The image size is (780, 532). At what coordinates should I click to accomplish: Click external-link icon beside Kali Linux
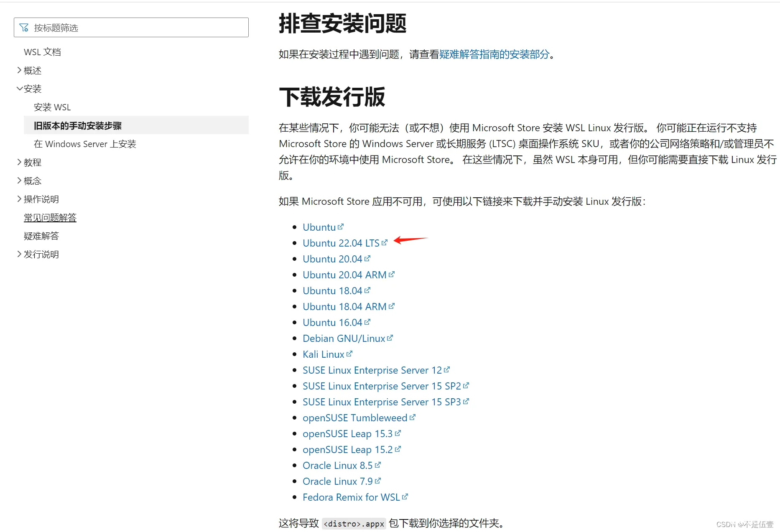[x=349, y=354]
